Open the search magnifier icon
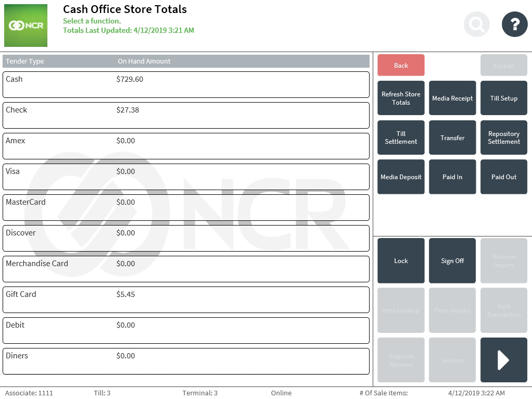Screen dimensions: 532x399 coord(476,24)
